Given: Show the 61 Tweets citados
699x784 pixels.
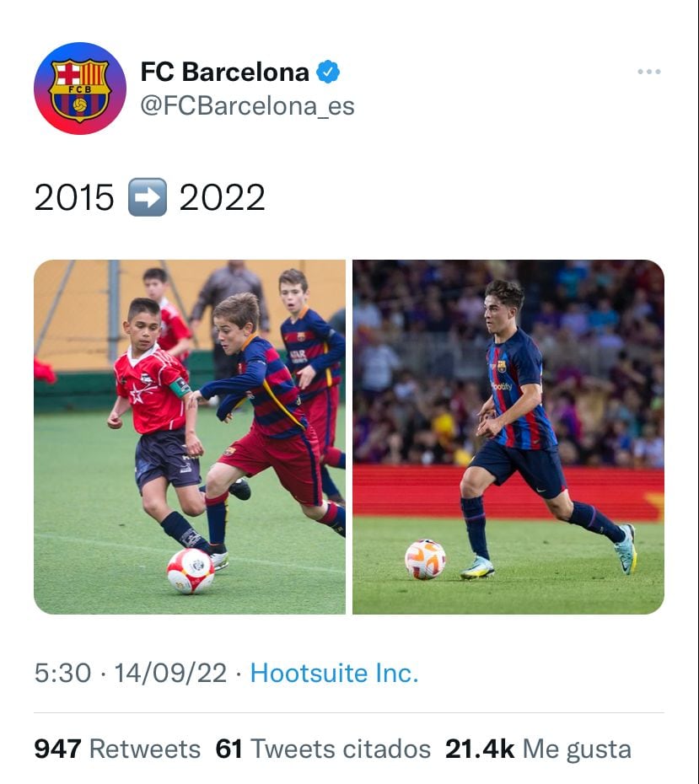Looking at the screenshot, I should [x=323, y=749].
